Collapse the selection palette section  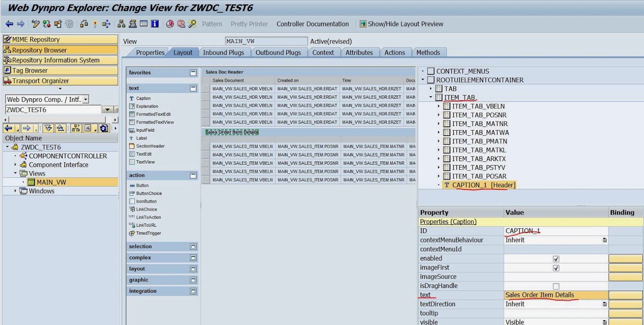point(193,247)
